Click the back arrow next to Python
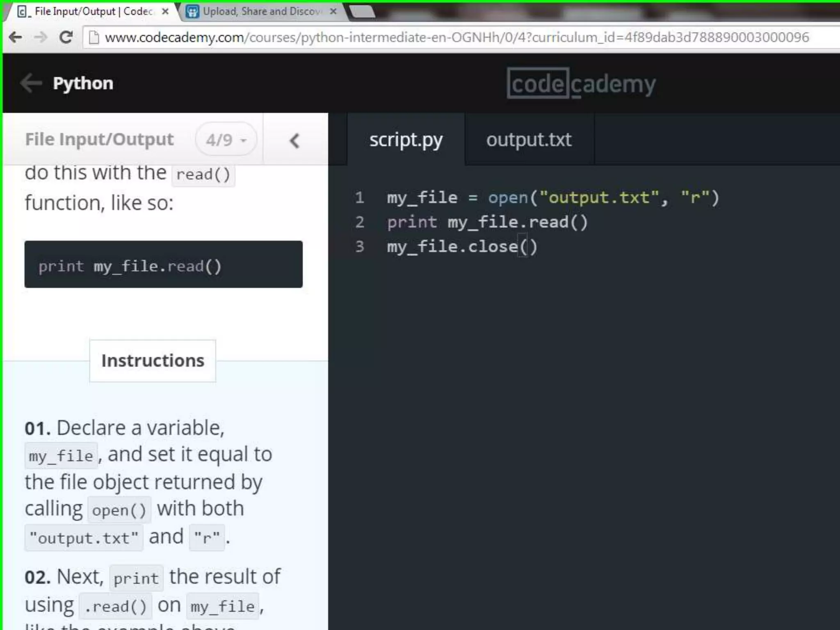 point(31,83)
